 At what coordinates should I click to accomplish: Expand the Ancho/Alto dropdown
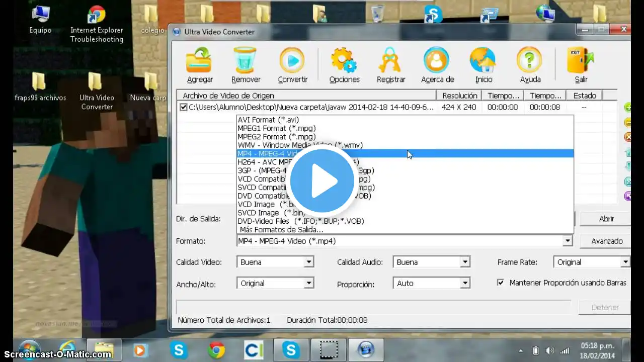coord(308,284)
